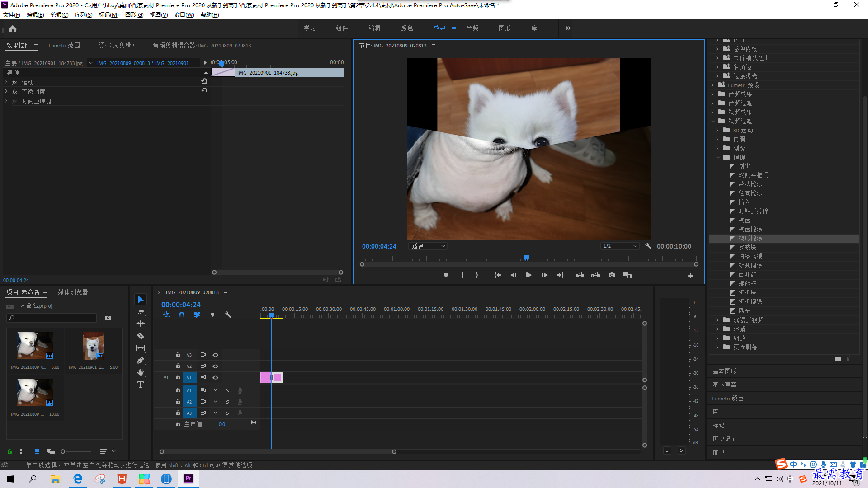The width and height of the screenshot is (868, 488).
Task: Step forward one frame
Action: click(x=545, y=275)
